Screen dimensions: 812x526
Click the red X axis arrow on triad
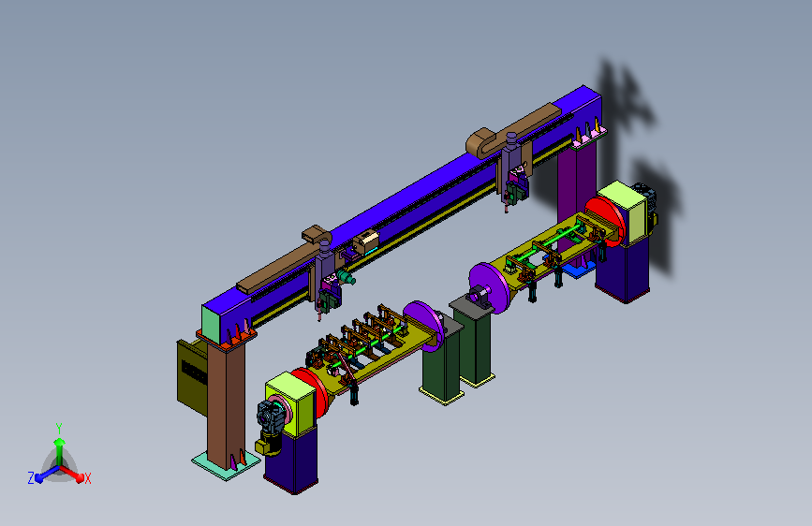pos(72,474)
